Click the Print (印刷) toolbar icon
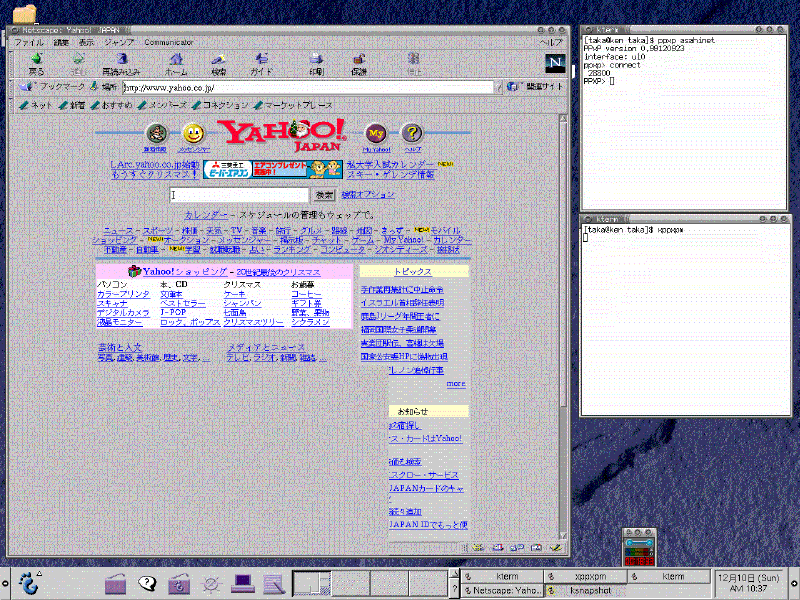 point(316,64)
